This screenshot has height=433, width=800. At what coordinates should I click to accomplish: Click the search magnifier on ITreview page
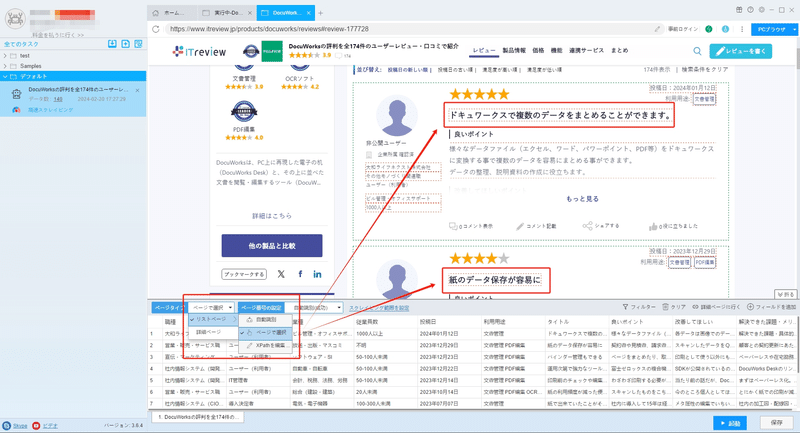(697, 51)
